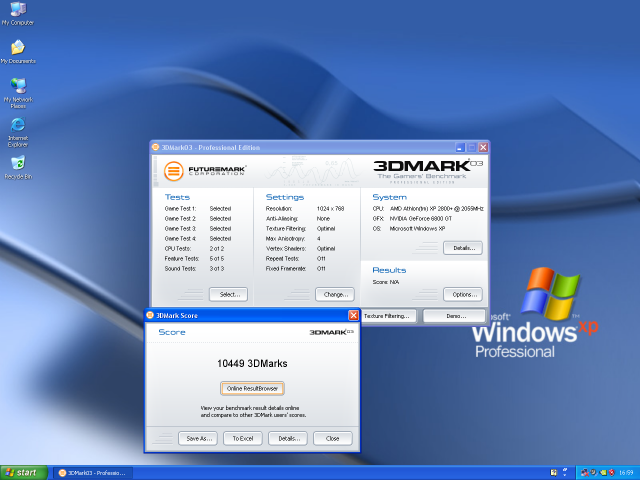
Task: Click the NVIDIA green tray icon
Action: (x=603, y=473)
